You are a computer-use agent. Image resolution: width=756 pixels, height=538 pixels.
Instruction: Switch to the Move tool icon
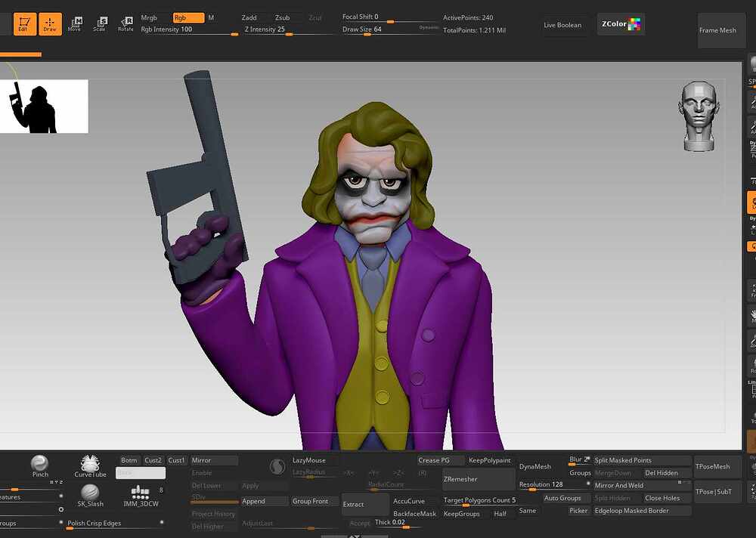(x=75, y=24)
